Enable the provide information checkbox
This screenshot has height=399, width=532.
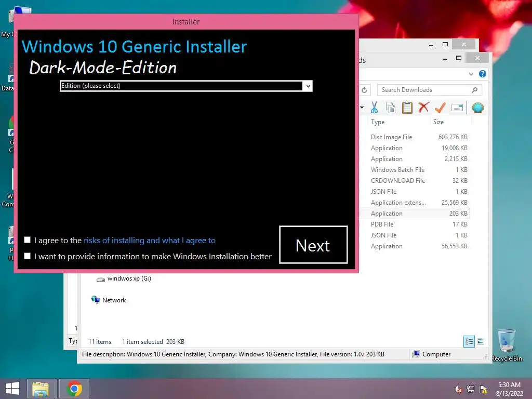pos(27,256)
